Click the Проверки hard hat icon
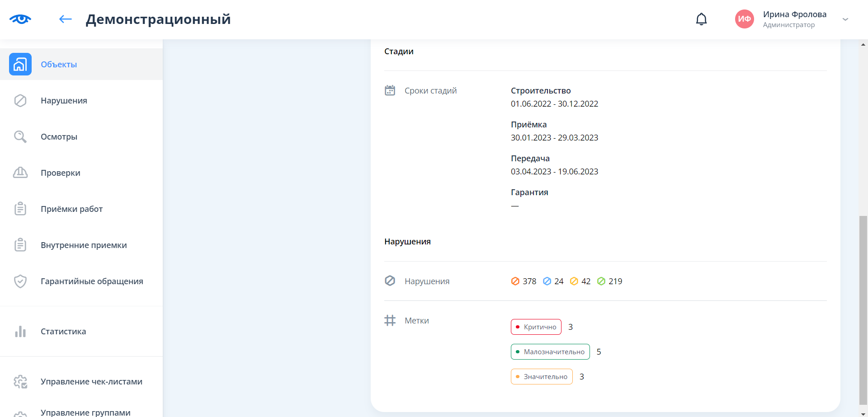Viewport: 868px width, 417px height. tap(20, 173)
